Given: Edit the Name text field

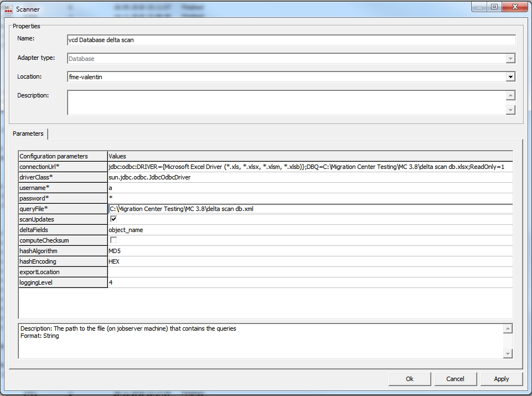Looking at the screenshot, I should point(291,40).
